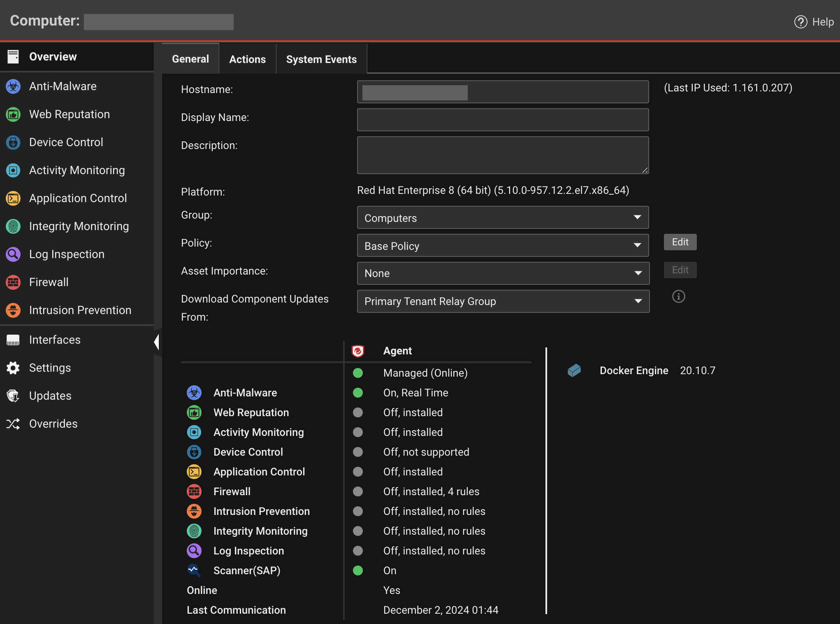Click the Firewall brick-wall icon
This screenshot has width=840, height=624.
pyautogui.click(x=13, y=282)
